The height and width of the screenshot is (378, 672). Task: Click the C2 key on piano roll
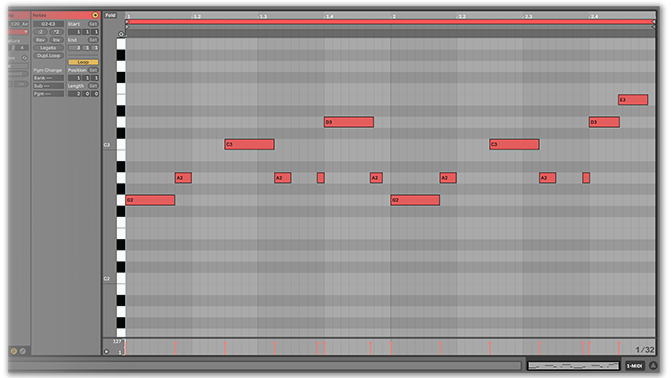coord(121,279)
